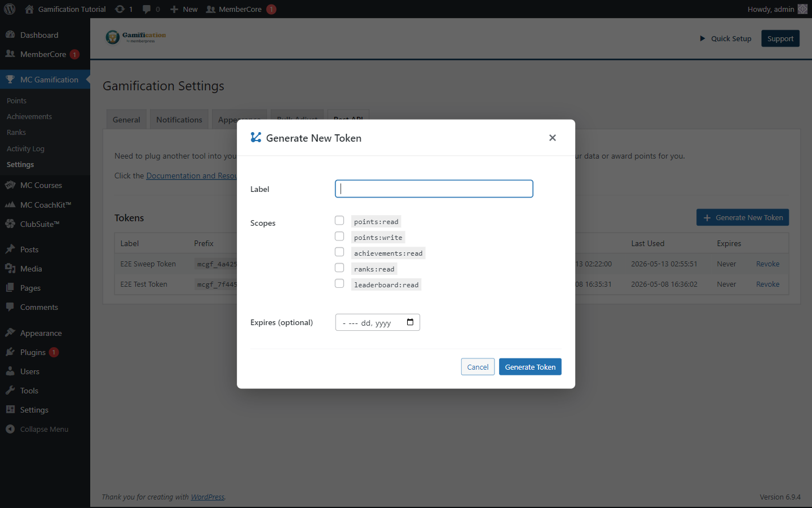Open Appearance in sidebar
Image resolution: width=812 pixels, height=508 pixels.
(45, 333)
